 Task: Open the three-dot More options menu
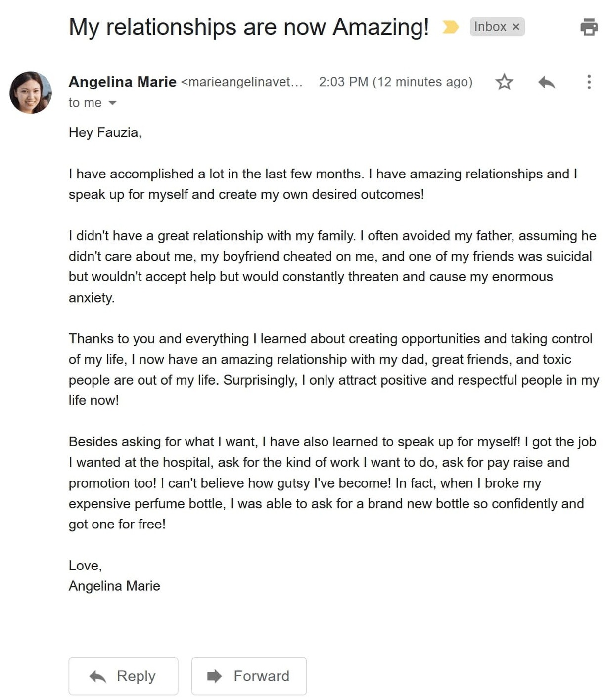pos(589,82)
